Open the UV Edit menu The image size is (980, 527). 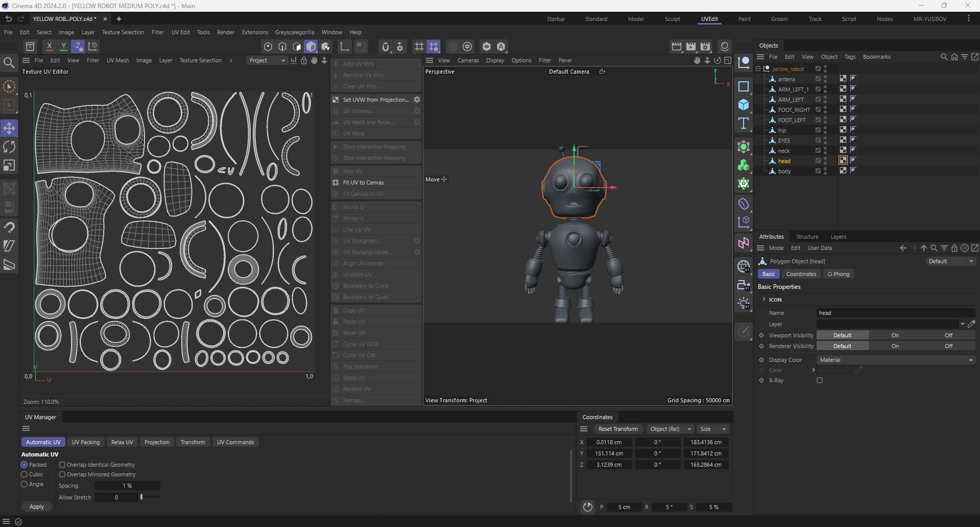pyautogui.click(x=181, y=32)
